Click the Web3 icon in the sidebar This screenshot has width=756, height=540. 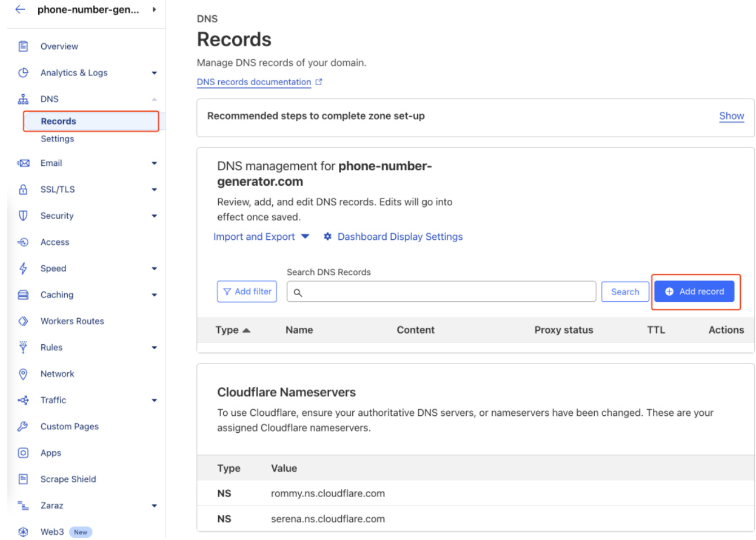[23, 532]
